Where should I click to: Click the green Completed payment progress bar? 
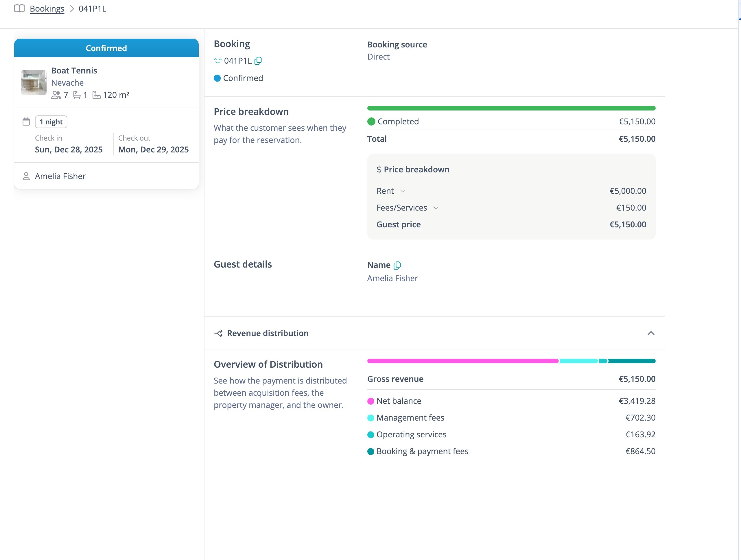(511, 108)
